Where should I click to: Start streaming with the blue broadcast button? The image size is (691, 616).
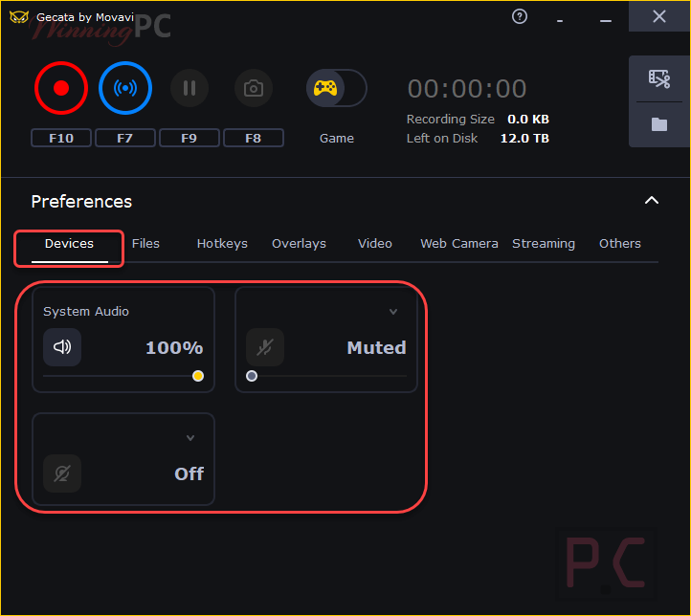[125, 88]
